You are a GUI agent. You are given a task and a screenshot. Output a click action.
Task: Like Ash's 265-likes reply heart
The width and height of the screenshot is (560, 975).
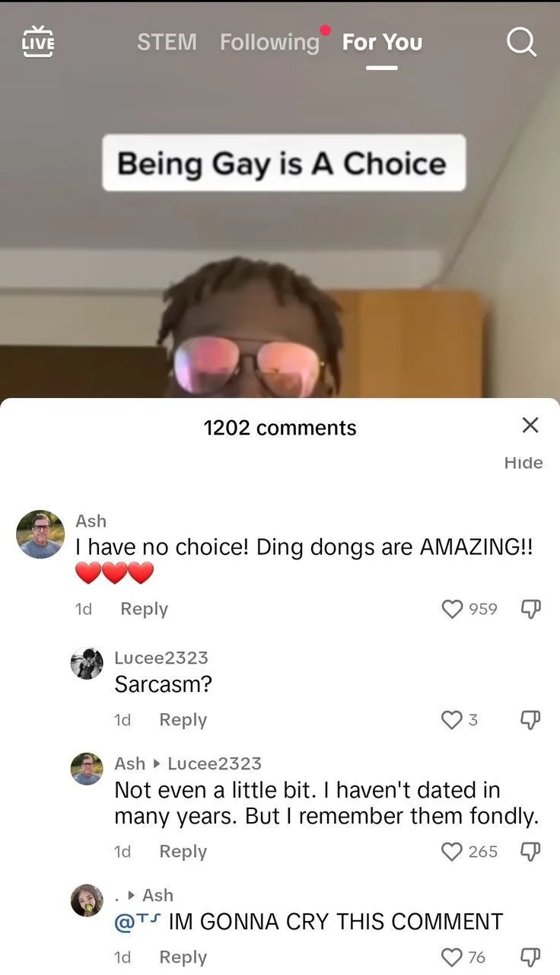(x=452, y=851)
